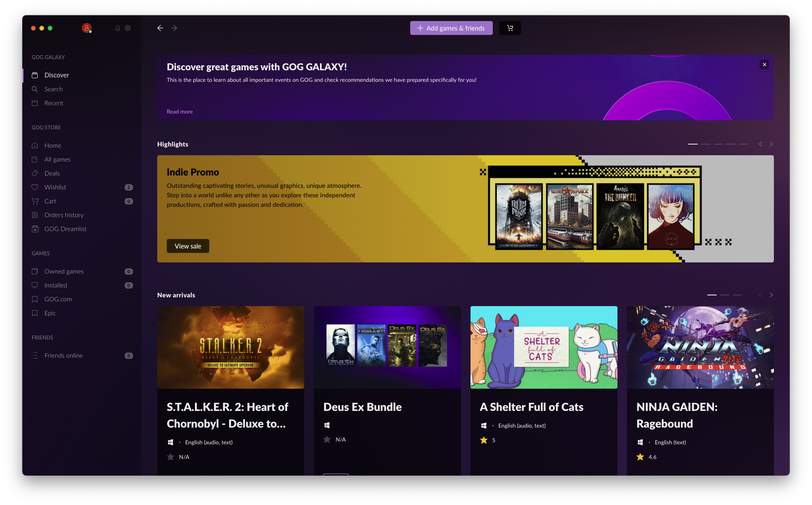Image resolution: width=812 pixels, height=505 pixels.
Task: Click the Owned games icon
Action: 35,271
